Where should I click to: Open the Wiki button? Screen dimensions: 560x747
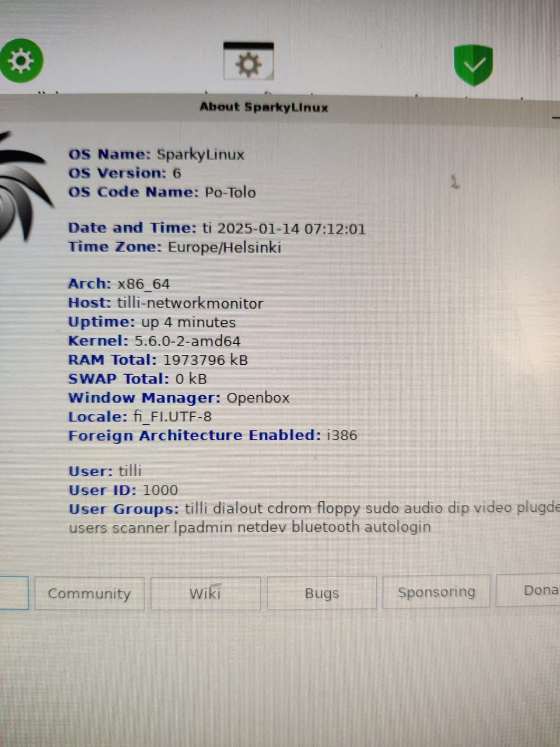coord(205,593)
